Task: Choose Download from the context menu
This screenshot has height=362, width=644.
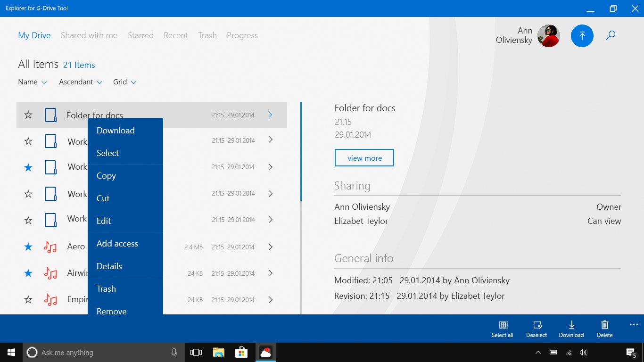Action: 125,131
